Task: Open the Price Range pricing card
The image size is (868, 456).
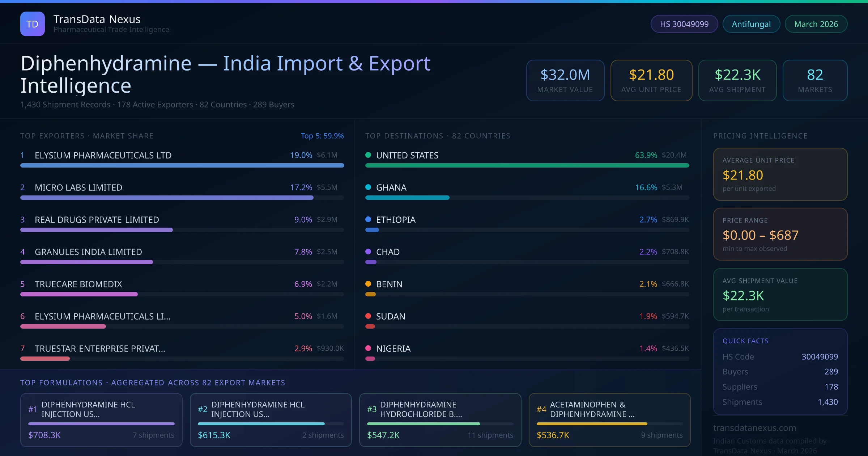Action: (x=780, y=234)
